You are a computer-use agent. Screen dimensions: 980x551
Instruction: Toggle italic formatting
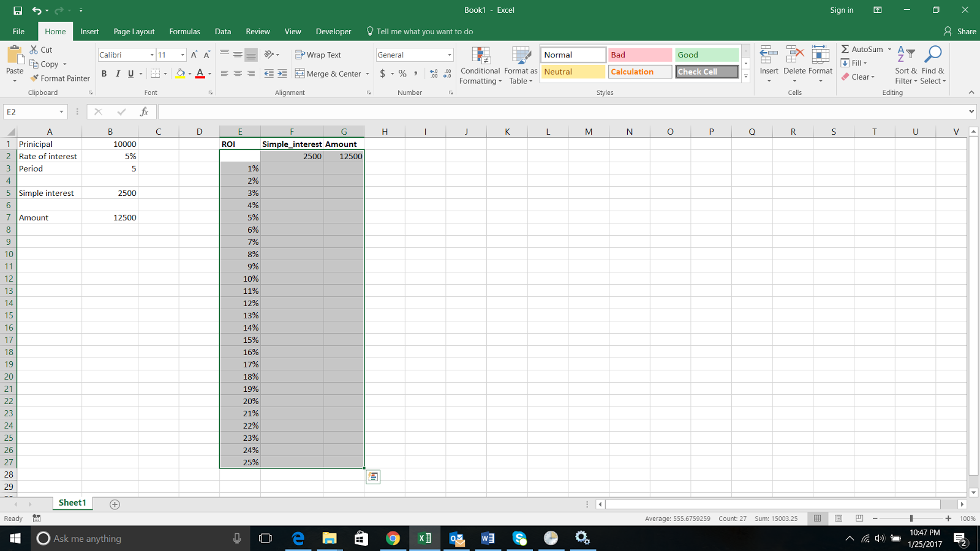tap(118, 73)
